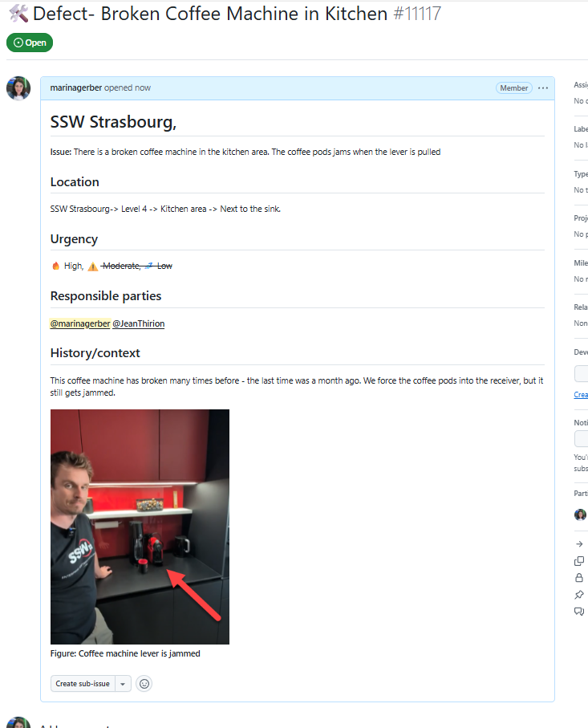Open the coffee machine photo
Image resolution: width=588 pixels, height=728 pixels.
pos(140,527)
